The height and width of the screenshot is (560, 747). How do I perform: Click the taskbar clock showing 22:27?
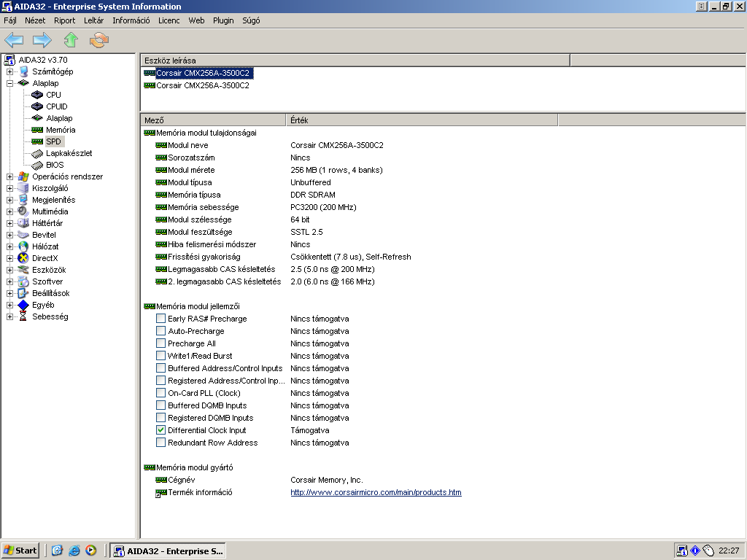(729, 551)
